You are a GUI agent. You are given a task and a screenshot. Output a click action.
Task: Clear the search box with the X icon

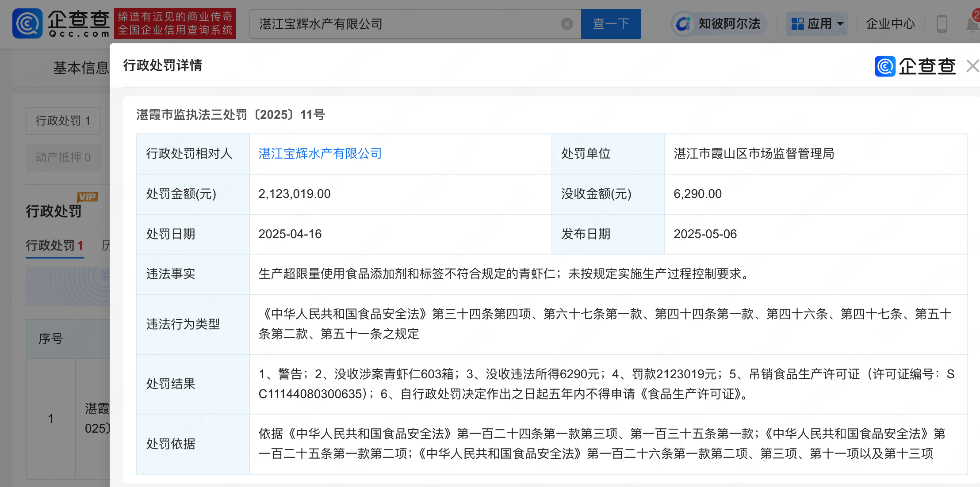coord(567,24)
